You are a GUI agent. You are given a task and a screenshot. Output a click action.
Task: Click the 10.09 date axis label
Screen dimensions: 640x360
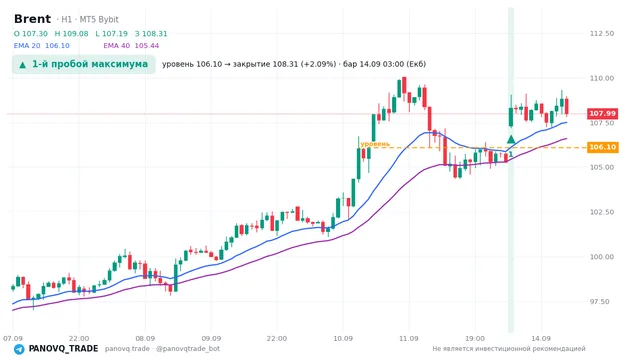[x=343, y=339]
